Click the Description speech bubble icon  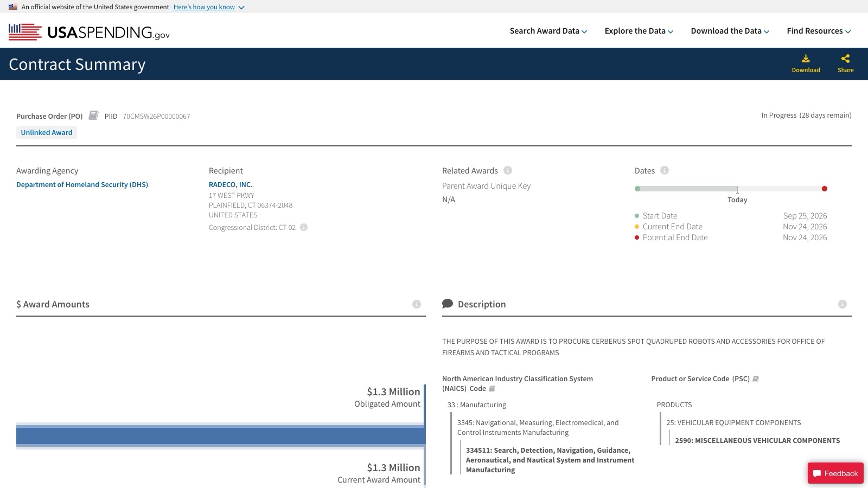pyautogui.click(x=448, y=304)
